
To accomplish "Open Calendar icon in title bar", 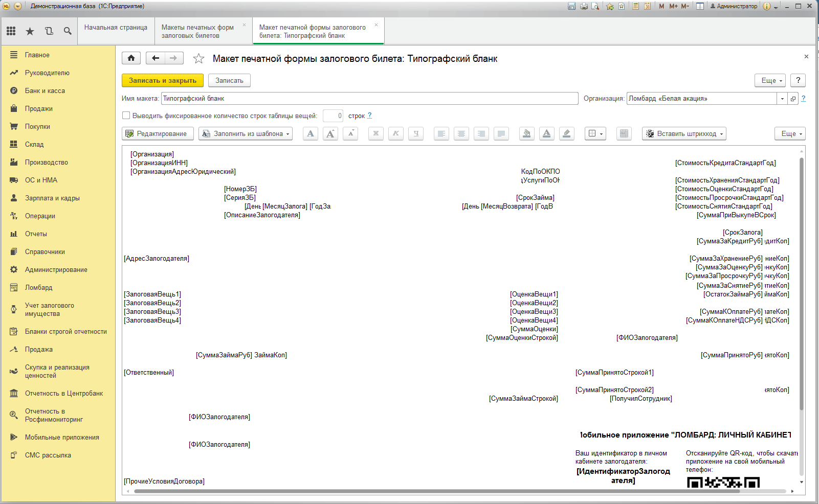I will (x=647, y=6).
